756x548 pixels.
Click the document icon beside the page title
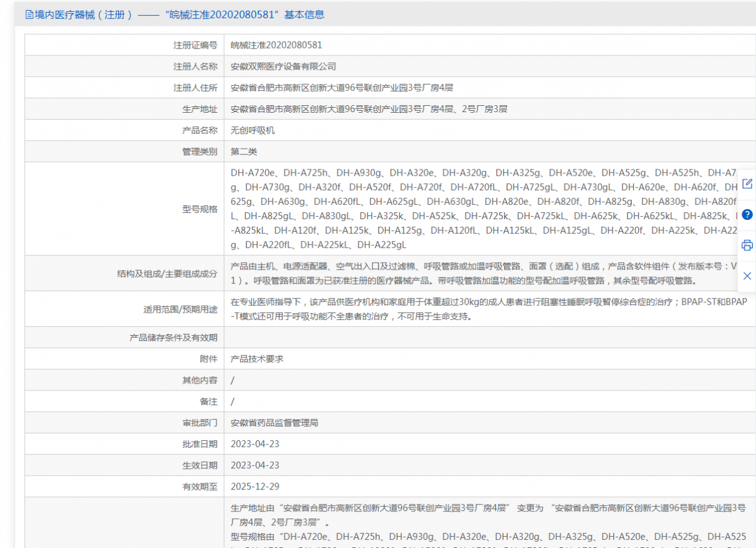click(29, 14)
